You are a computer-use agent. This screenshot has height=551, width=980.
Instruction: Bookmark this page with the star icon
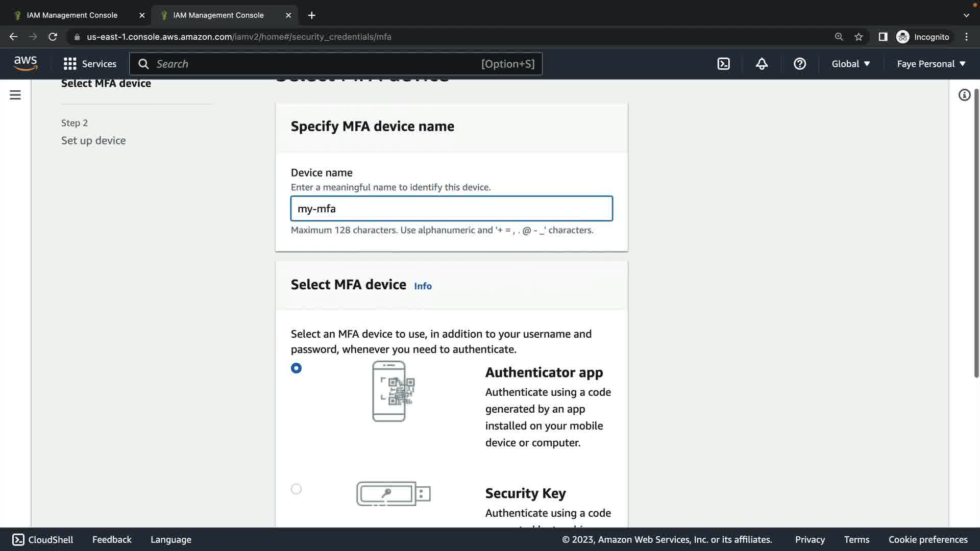coord(859,37)
